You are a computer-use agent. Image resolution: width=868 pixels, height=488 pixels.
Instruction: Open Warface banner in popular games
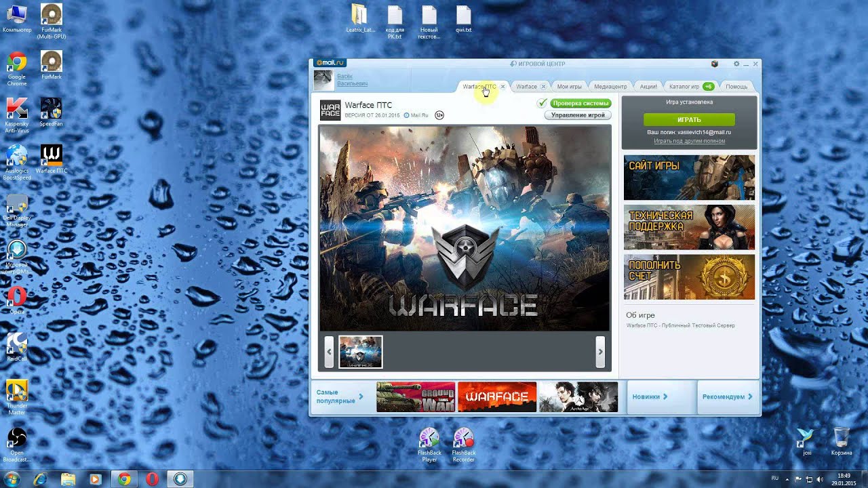pos(497,396)
